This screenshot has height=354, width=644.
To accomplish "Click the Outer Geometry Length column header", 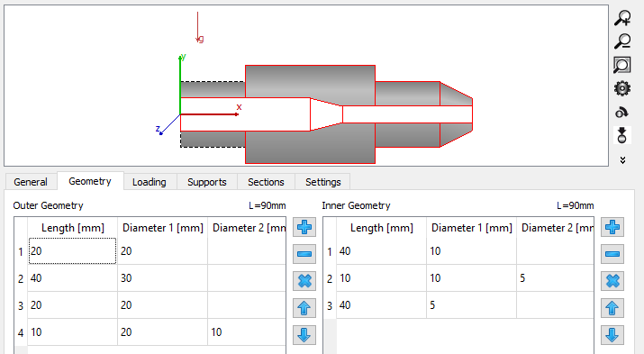I will point(72,228).
